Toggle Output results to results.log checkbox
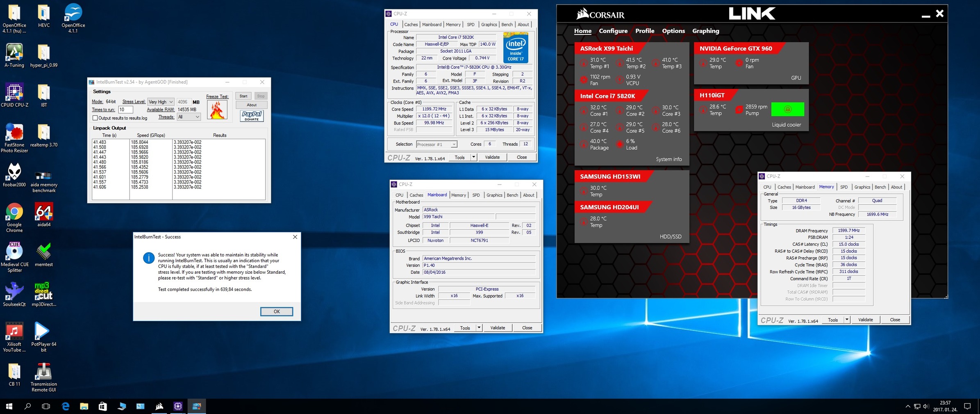The height and width of the screenshot is (414, 980). pyautogui.click(x=95, y=118)
